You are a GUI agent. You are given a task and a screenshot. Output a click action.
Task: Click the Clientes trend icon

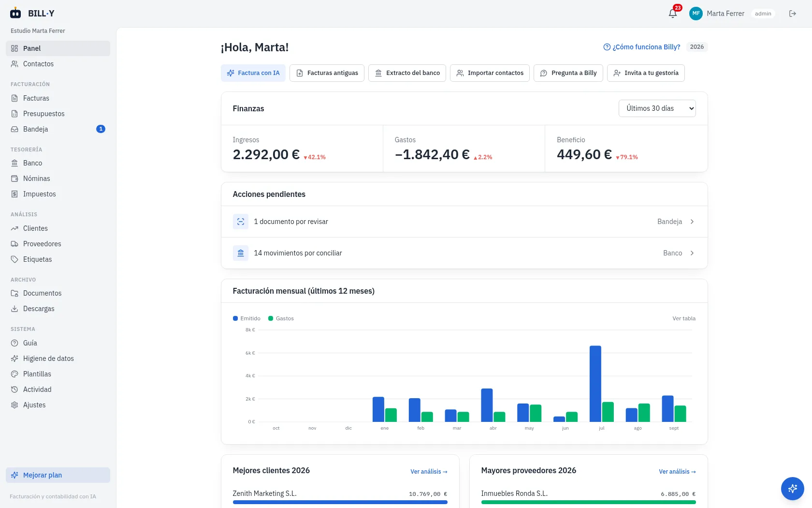[x=14, y=228]
